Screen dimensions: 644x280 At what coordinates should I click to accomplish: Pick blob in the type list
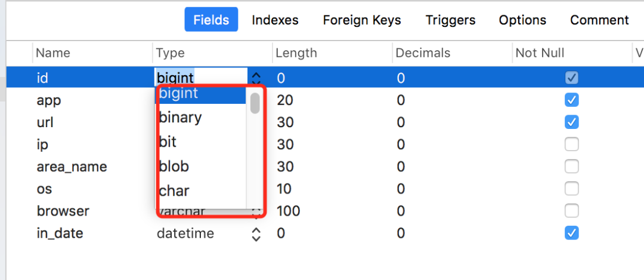[174, 167]
